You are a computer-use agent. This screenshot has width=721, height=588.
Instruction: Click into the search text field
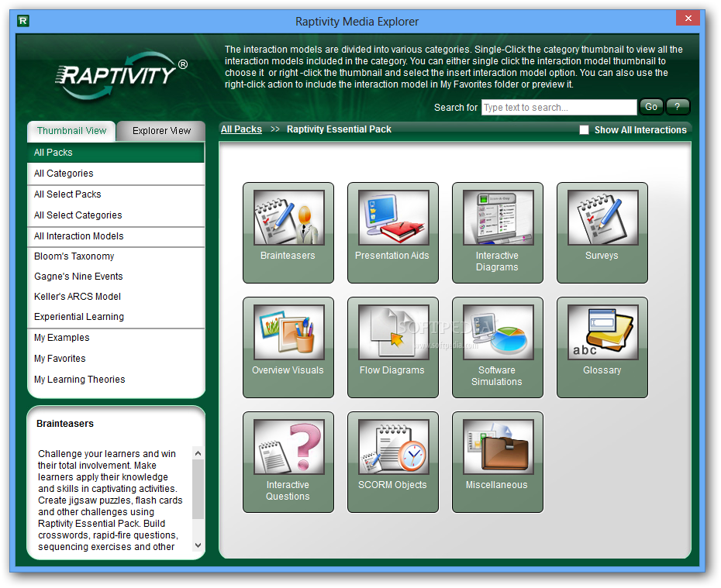coord(559,108)
